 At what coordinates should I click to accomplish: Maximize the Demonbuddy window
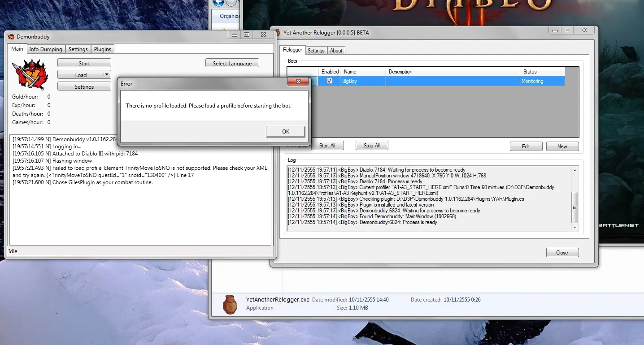tap(246, 35)
